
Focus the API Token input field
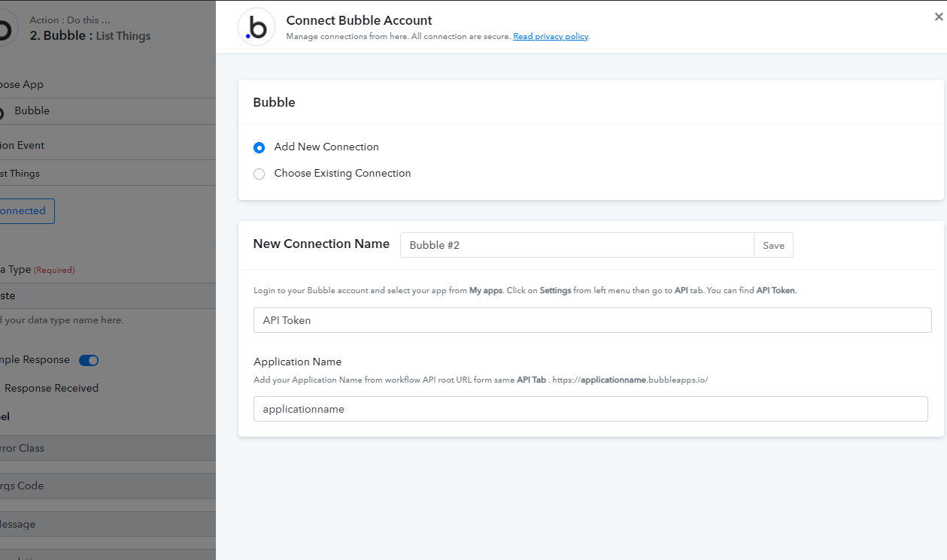coord(593,320)
